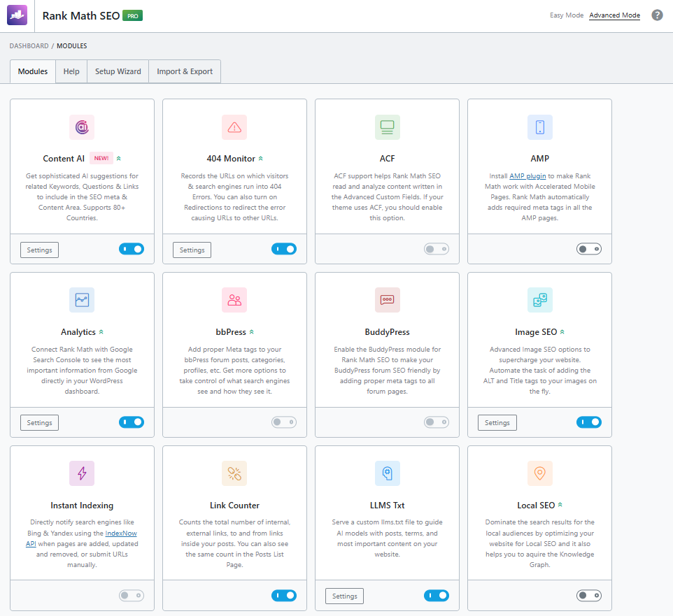Click the NEW! badge on Content AI
This screenshot has width=673, height=616.
(x=101, y=158)
